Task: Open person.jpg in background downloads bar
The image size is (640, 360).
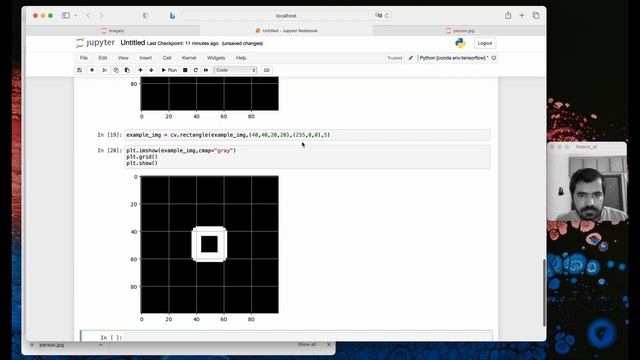Action: point(52,345)
